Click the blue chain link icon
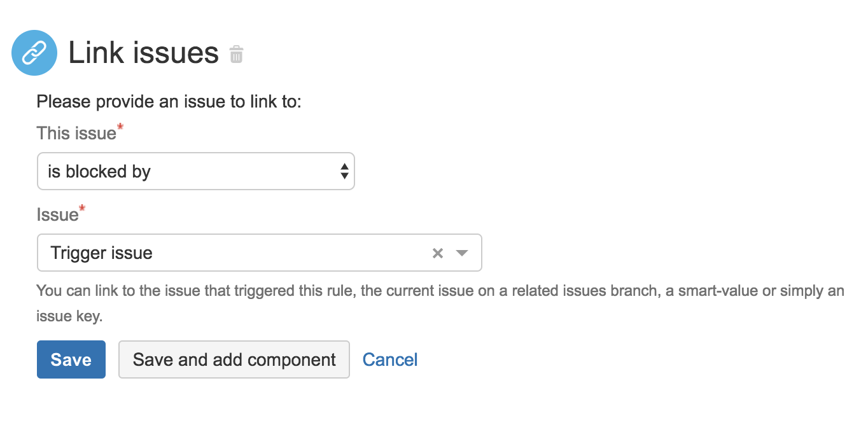Screen dimensions: 868x425 pyautogui.click(x=34, y=53)
